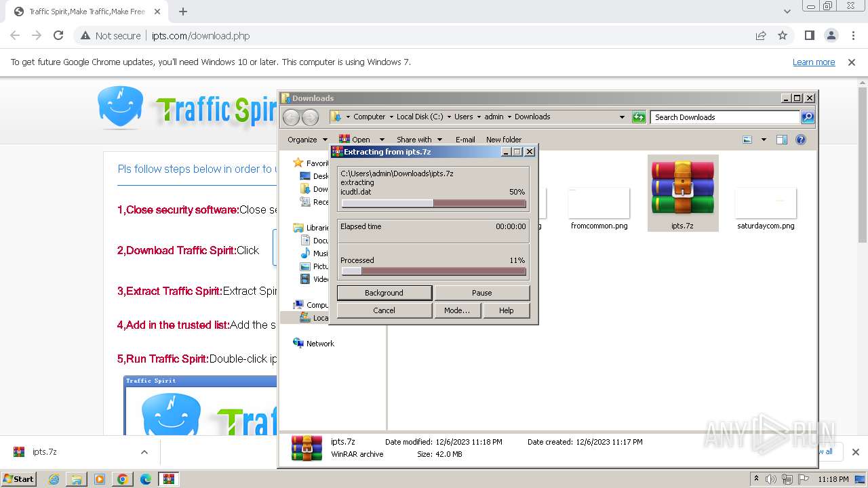Reload the ipts.com page
This screenshot has height=488, width=868.
tap(58, 36)
